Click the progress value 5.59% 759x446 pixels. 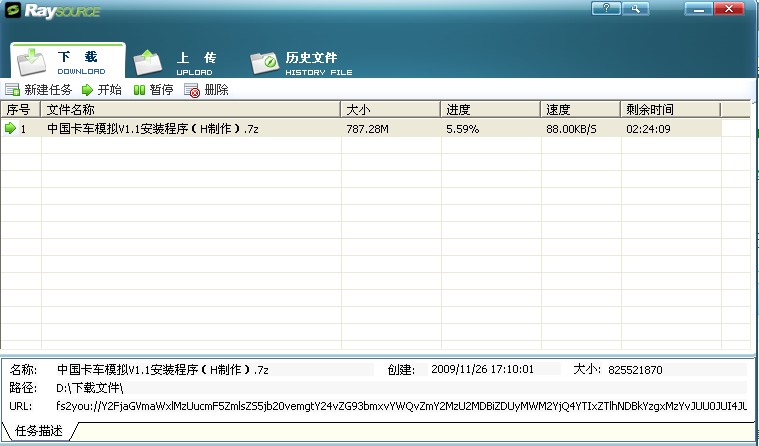tap(462, 129)
